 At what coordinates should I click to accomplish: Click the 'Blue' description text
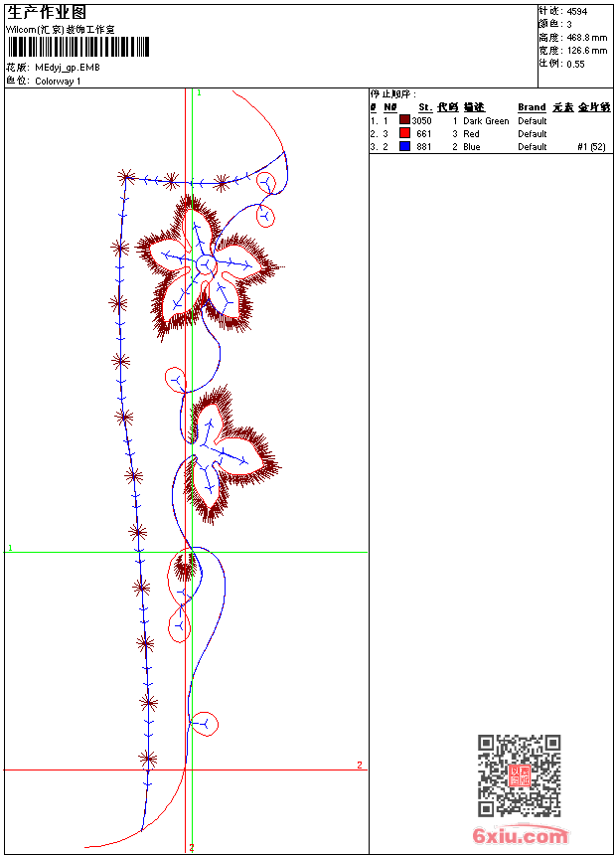click(x=472, y=147)
